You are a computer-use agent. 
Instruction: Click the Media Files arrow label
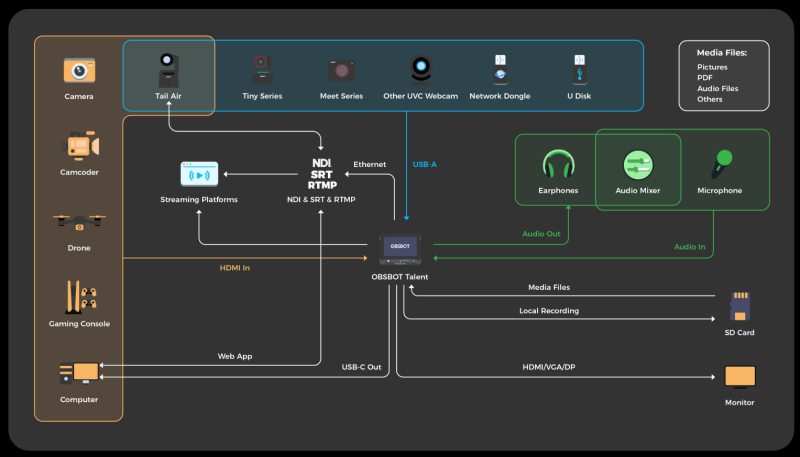pyautogui.click(x=549, y=287)
